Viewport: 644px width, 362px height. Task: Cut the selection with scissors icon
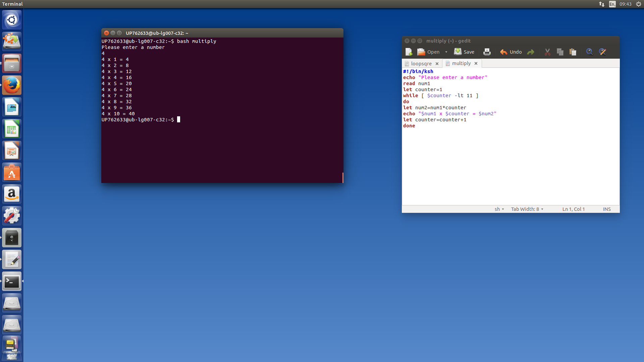[x=547, y=52]
